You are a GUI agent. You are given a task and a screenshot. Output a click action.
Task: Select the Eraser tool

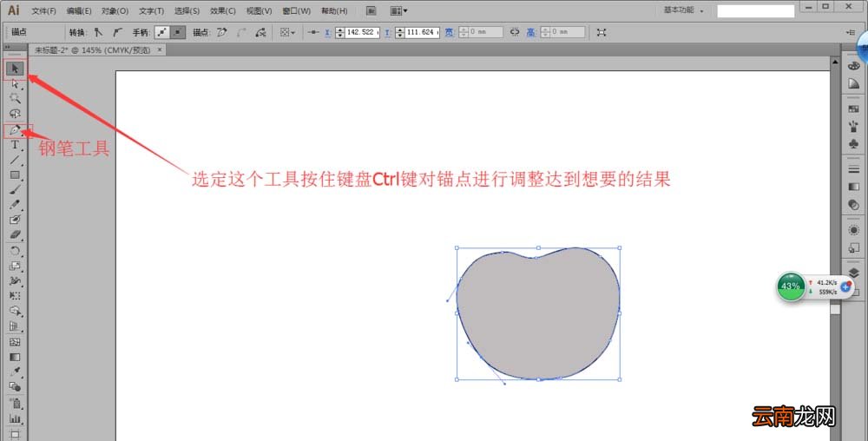(15, 234)
